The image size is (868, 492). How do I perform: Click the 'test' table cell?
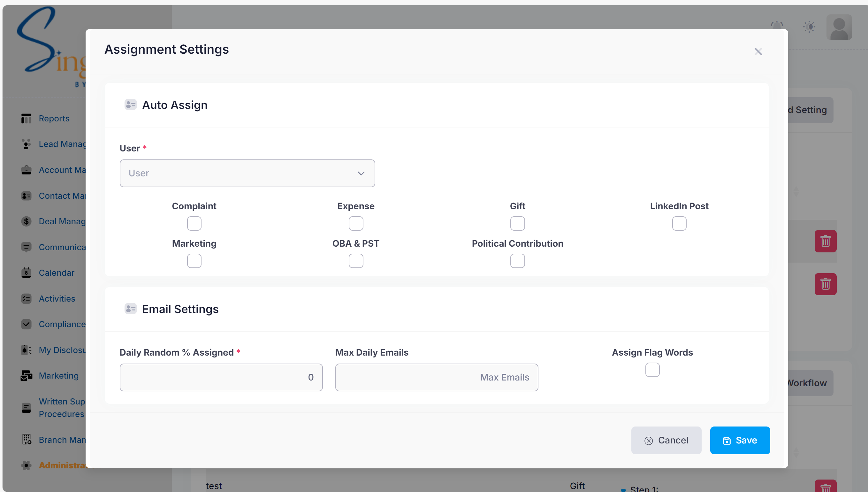pyautogui.click(x=214, y=486)
